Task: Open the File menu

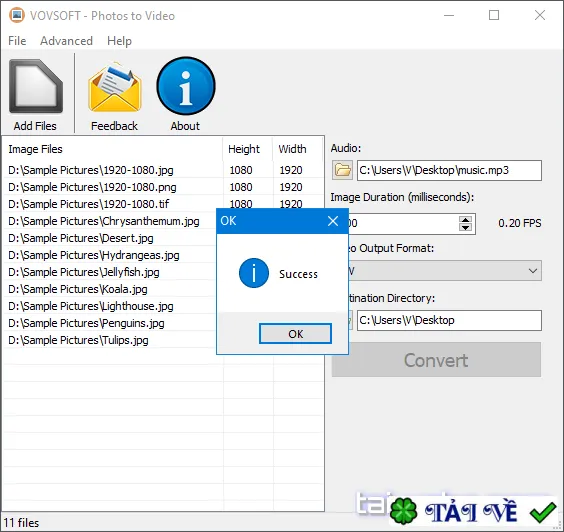Action: [x=17, y=41]
